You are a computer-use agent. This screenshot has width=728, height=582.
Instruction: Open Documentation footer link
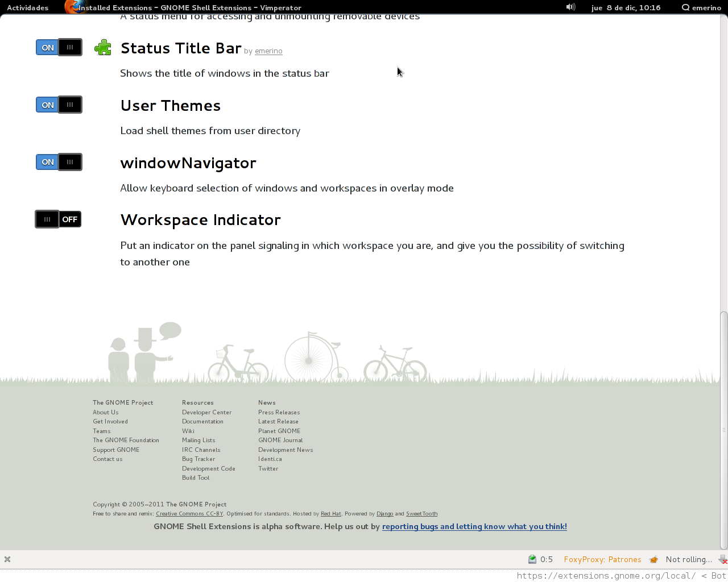(202, 422)
